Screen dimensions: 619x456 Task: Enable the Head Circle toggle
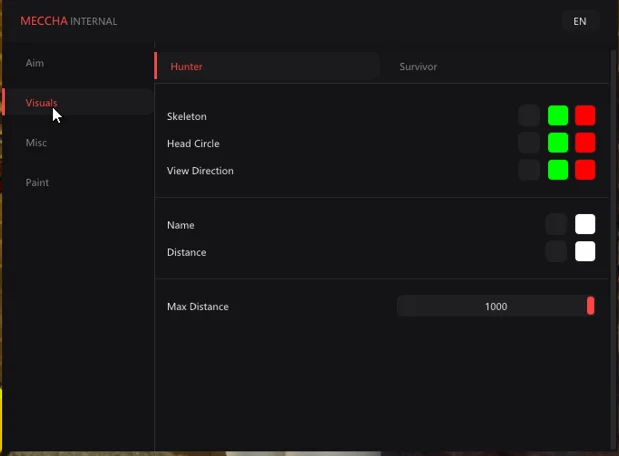(x=529, y=143)
